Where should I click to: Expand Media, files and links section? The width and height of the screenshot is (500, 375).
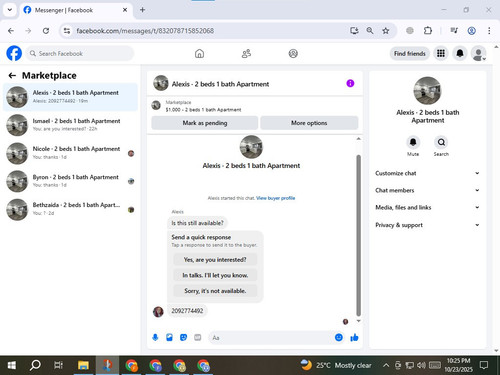(x=427, y=207)
